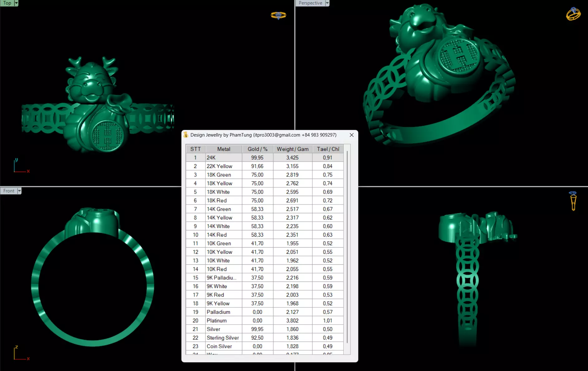Select the Palladium row in row 19
The image size is (588, 371).
click(265, 312)
